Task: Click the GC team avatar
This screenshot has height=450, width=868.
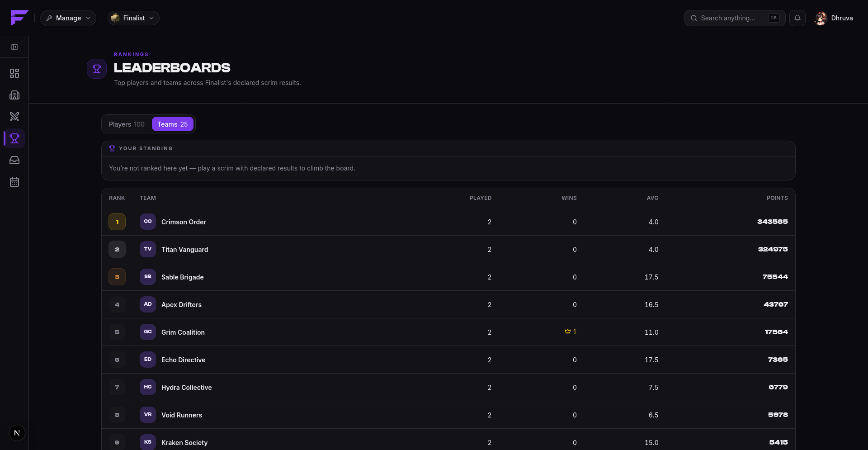Action: (x=148, y=332)
